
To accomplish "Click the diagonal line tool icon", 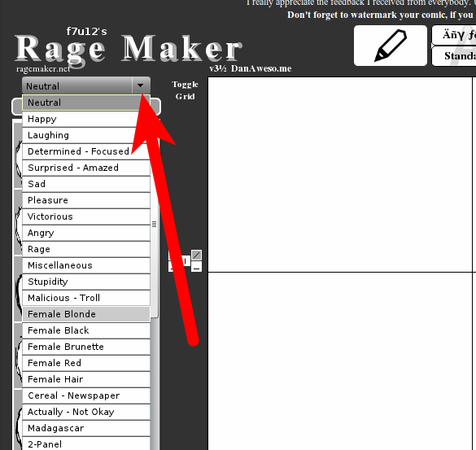I will pyautogui.click(x=196, y=255).
